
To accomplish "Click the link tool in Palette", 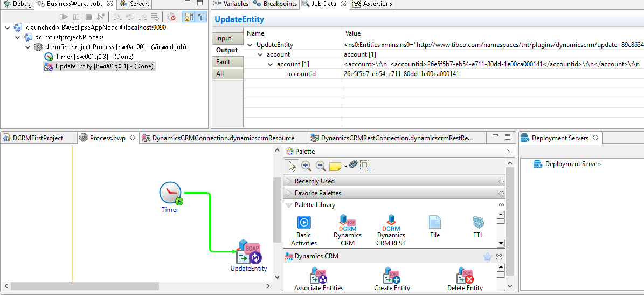I will (353, 165).
